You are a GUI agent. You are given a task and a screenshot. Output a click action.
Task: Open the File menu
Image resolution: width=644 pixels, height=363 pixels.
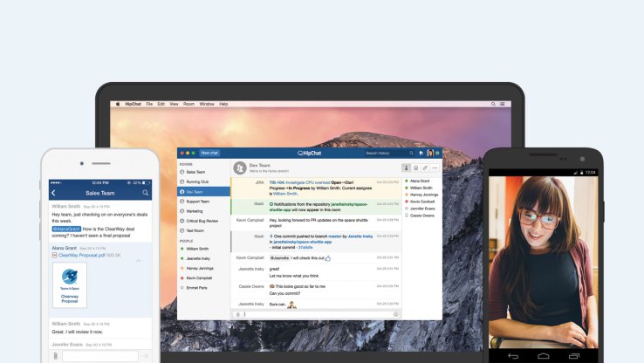(149, 105)
